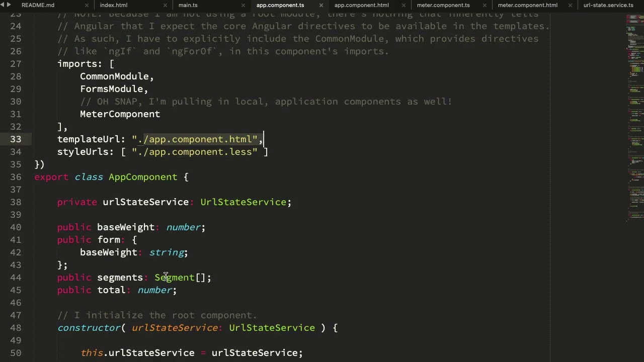Click the string type on line 42

166,252
